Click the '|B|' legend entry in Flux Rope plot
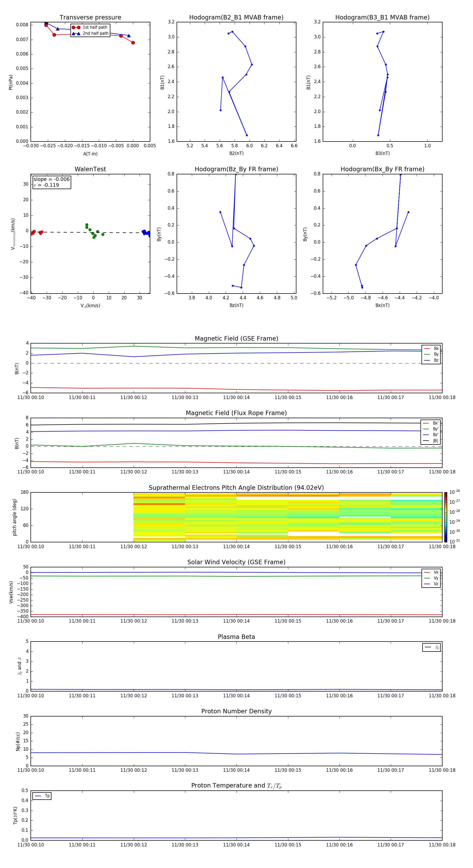This screenshot has width=473, height=868. click(431, 441)
